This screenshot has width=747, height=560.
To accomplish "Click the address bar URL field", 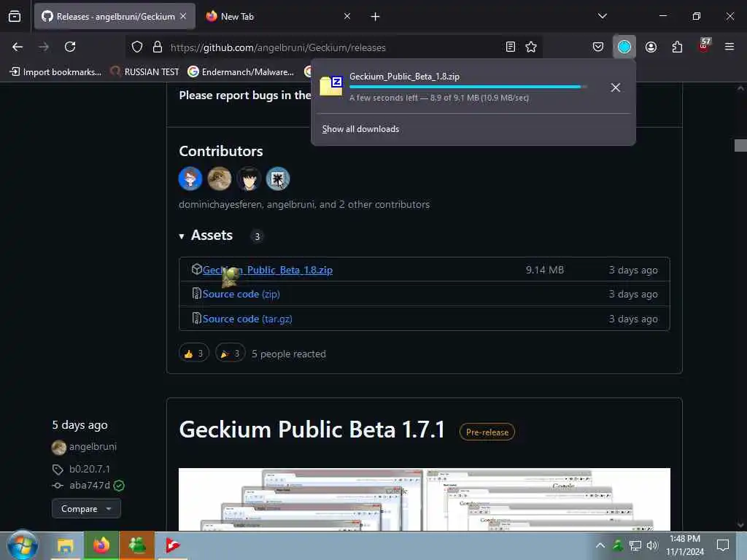I will point(333,47).
